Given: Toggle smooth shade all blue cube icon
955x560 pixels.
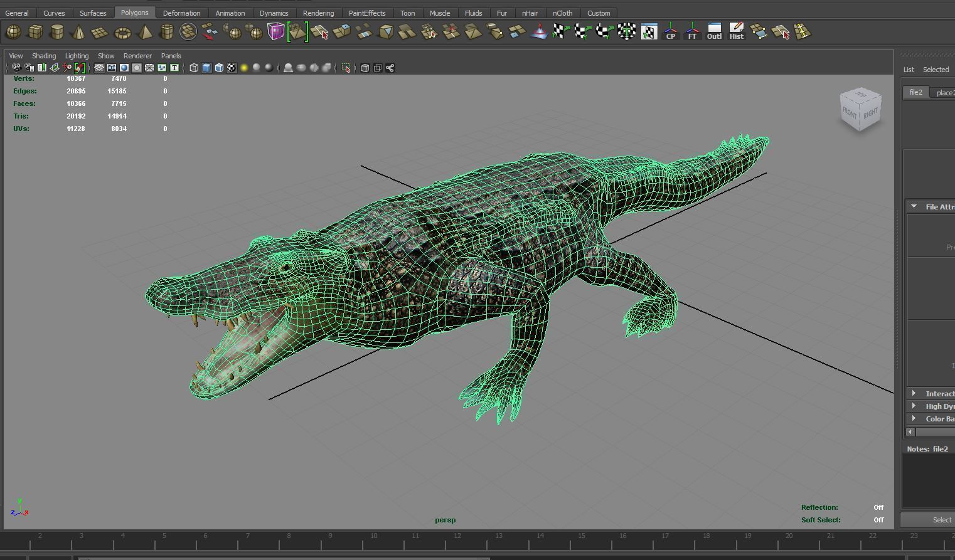Looking at the screenshot, I should pyautogui.click(x=206, y=68).
